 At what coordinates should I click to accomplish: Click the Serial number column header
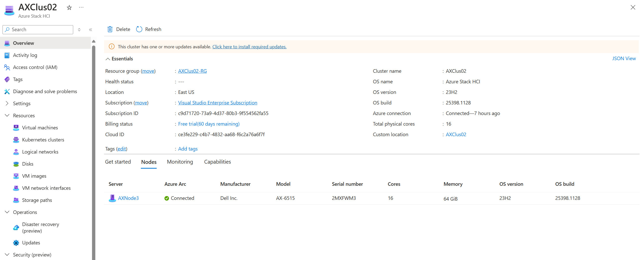(x=347, y=184)
